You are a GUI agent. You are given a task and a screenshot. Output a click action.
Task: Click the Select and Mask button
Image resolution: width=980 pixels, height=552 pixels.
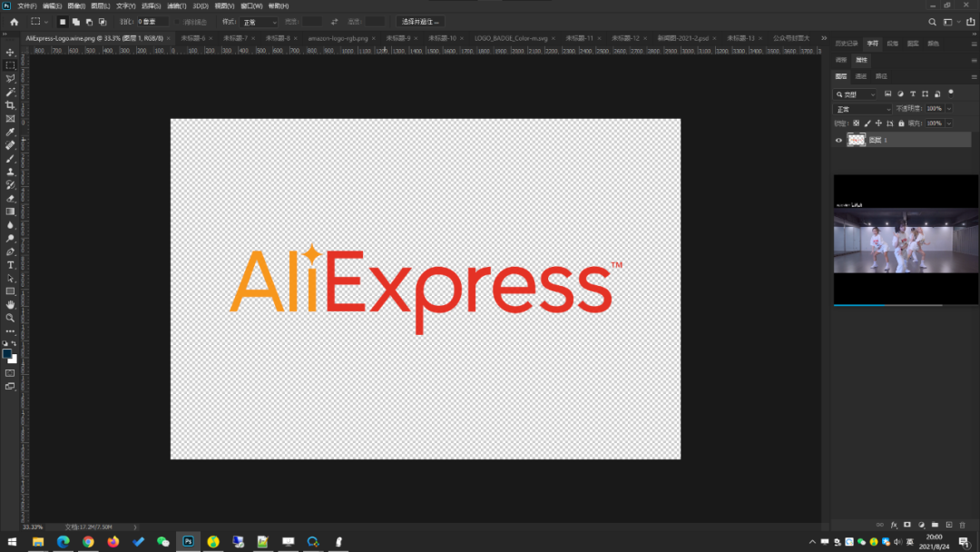click(420, 22)
